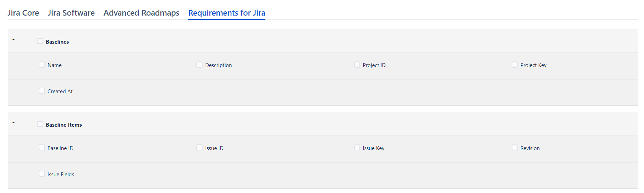Viewport: 644px width, 193px height.
Task: Open the Jira Core tab
Action: [x=23, y=13]
